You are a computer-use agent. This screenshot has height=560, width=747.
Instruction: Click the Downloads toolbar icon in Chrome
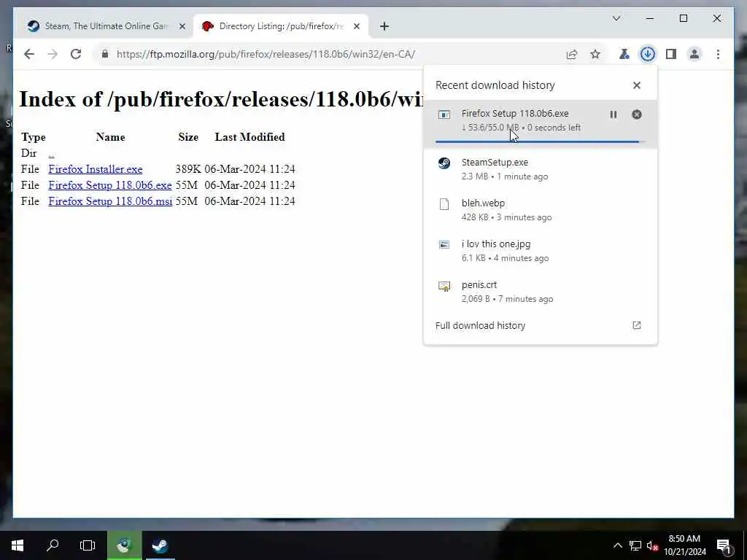coord(648,54)
